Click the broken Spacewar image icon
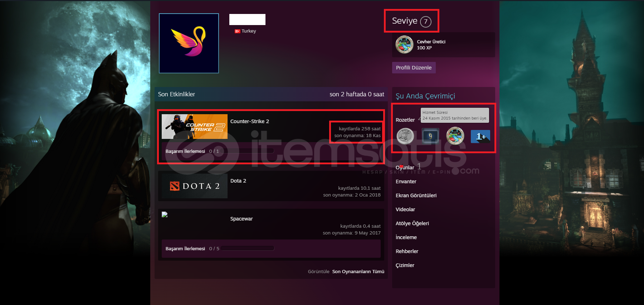Viewport: 644px width, 305px height. 165,214
